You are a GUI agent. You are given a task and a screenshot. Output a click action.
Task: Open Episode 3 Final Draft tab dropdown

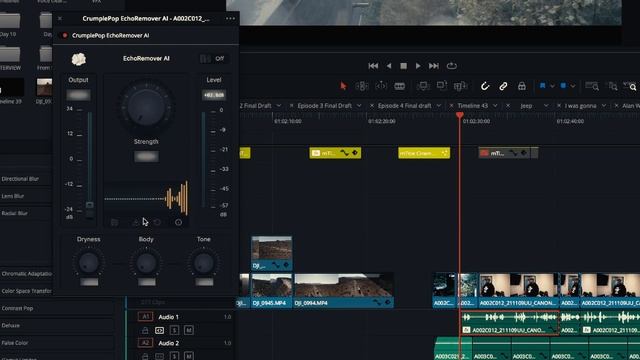click(359, 106)
